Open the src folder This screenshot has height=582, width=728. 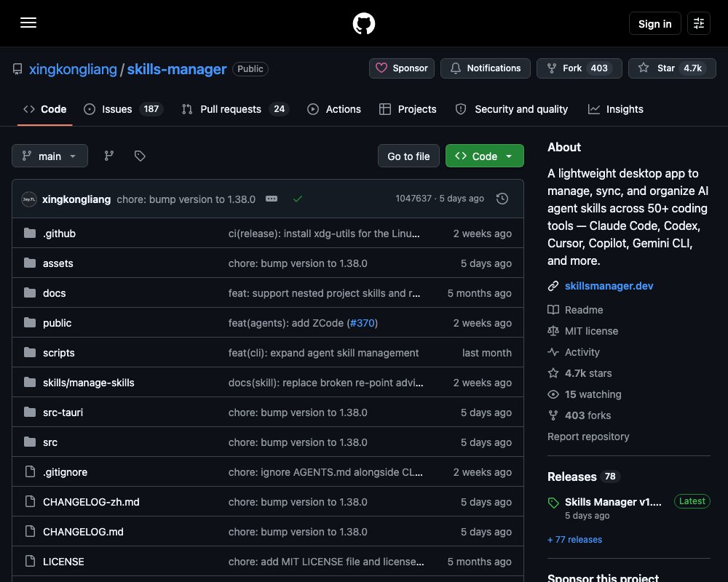(50, 442)
